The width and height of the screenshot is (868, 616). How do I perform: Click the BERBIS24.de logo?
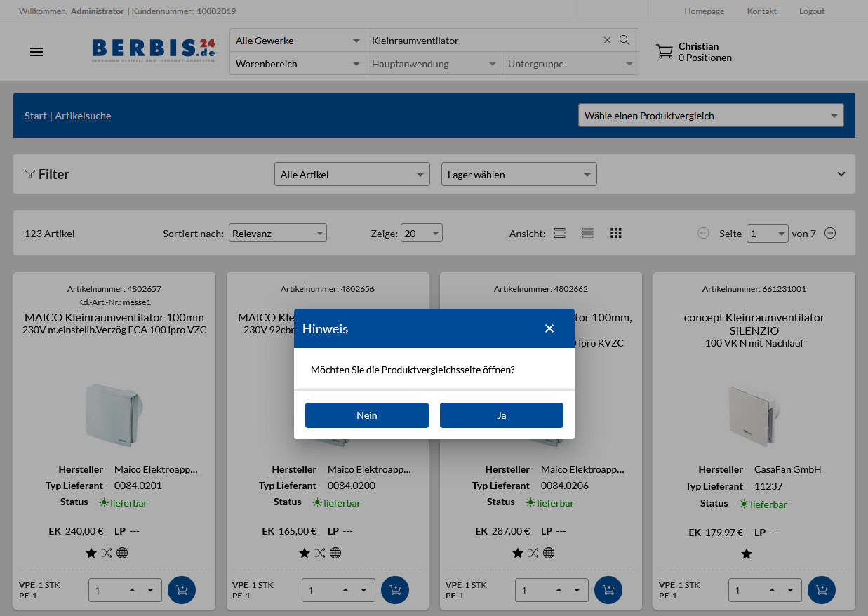(x=154, y=51)
